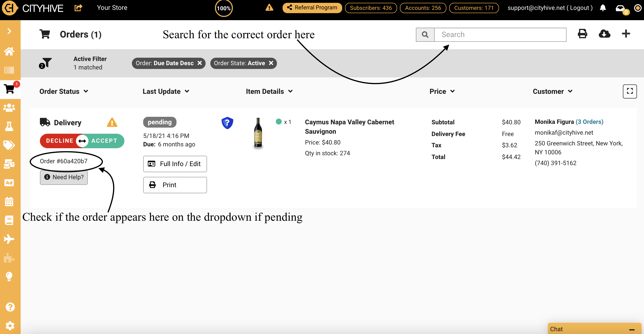Add a new order with plus
This screenshot has height=334, width=644.
[626, 34]
